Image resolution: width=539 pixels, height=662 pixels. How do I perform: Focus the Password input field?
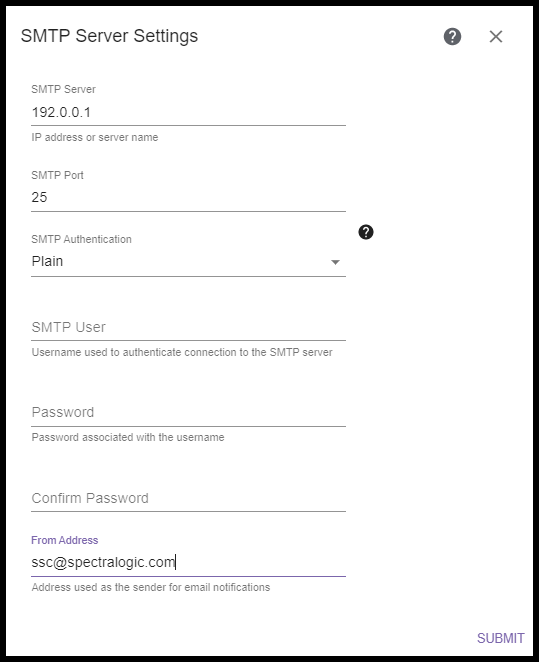188,412
